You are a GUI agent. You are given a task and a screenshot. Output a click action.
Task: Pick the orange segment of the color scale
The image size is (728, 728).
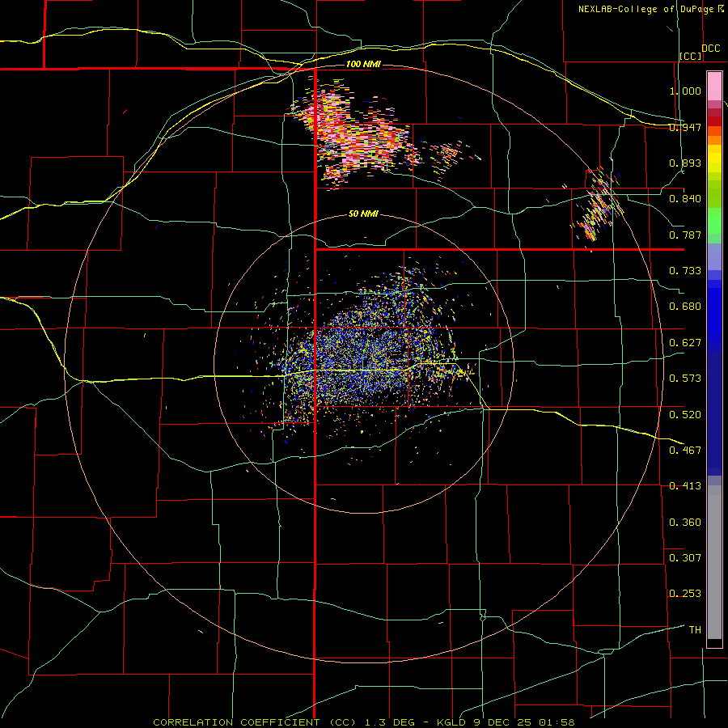pos(714,140)
